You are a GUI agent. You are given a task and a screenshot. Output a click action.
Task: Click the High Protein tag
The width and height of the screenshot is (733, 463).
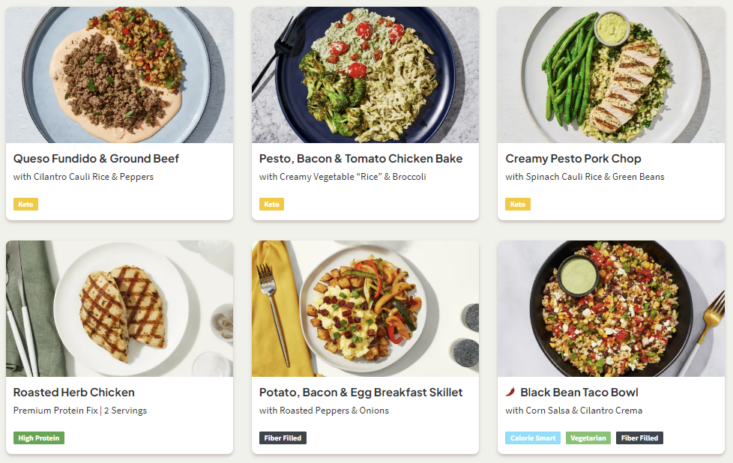pos(39,438)
